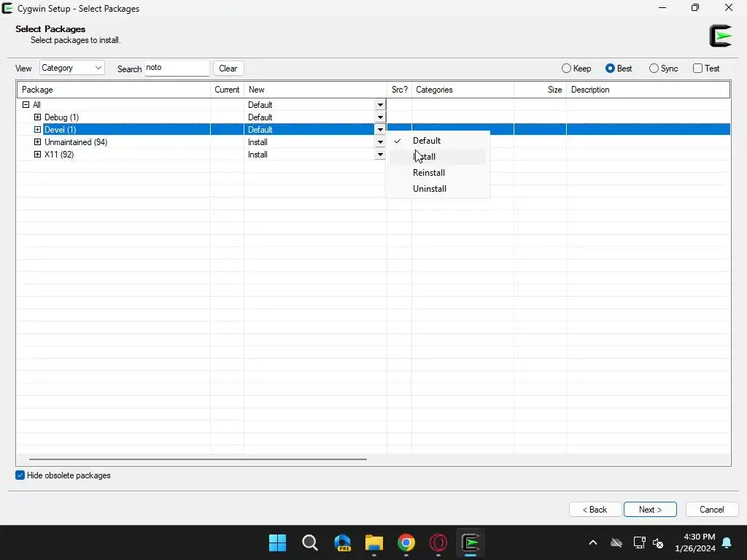Select the X11 (92) row label

point(59,155)
